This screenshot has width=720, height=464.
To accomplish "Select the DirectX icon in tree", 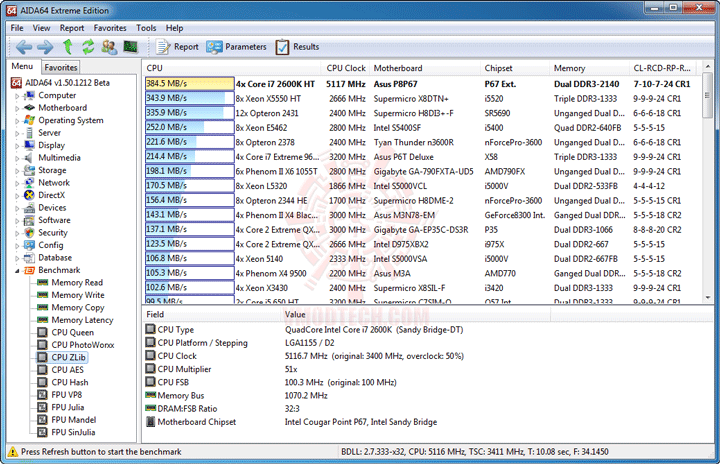I will pos(29,195).
